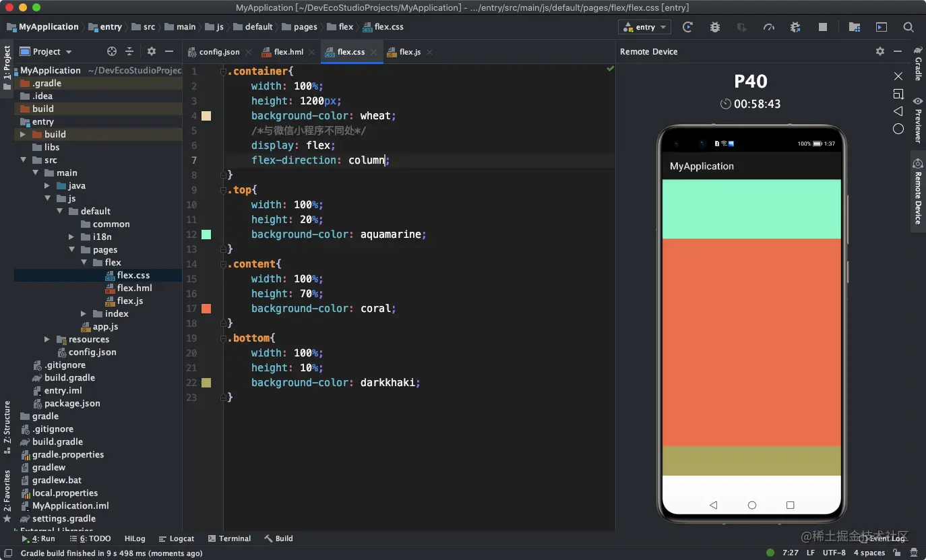This screenshot has width=926, height=560.
Task: Click the LF line separator indicator
Action: click(811, 553)
